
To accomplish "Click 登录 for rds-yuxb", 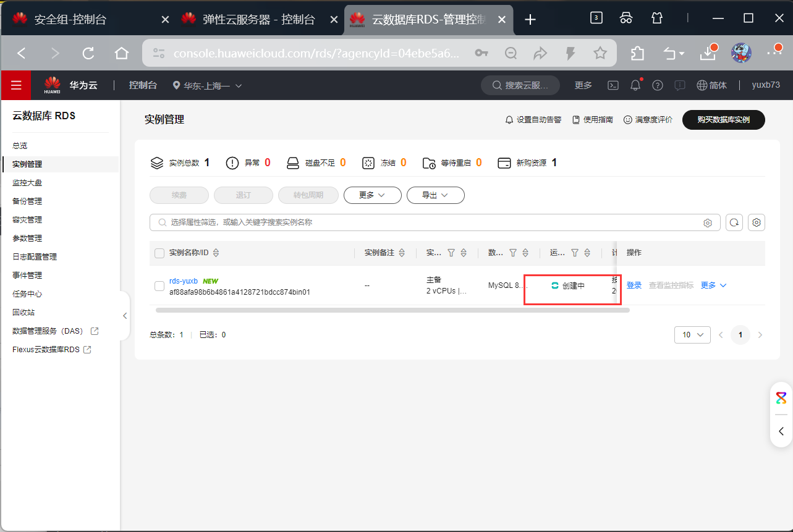I will coord(634,285).
